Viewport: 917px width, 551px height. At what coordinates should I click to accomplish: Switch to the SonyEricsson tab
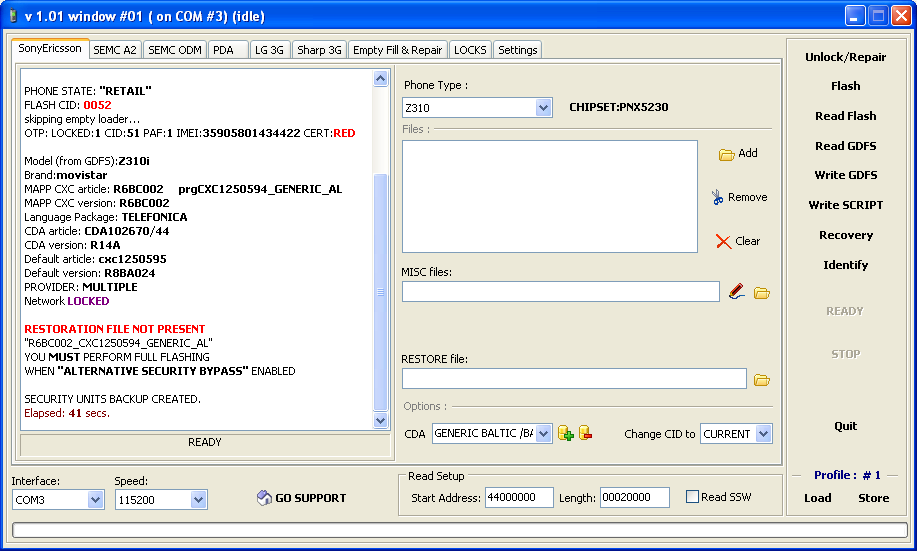pyautogui.click(x=50, y=49)
